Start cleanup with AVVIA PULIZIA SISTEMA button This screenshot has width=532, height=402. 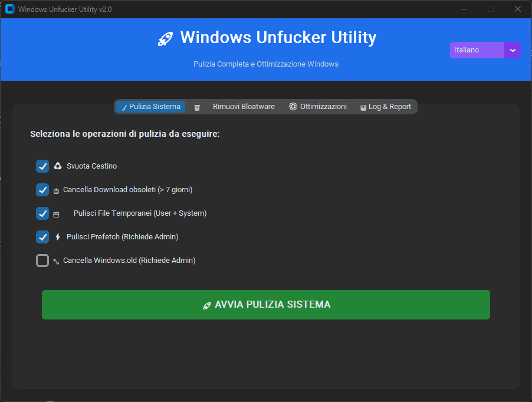click(265, 305)
